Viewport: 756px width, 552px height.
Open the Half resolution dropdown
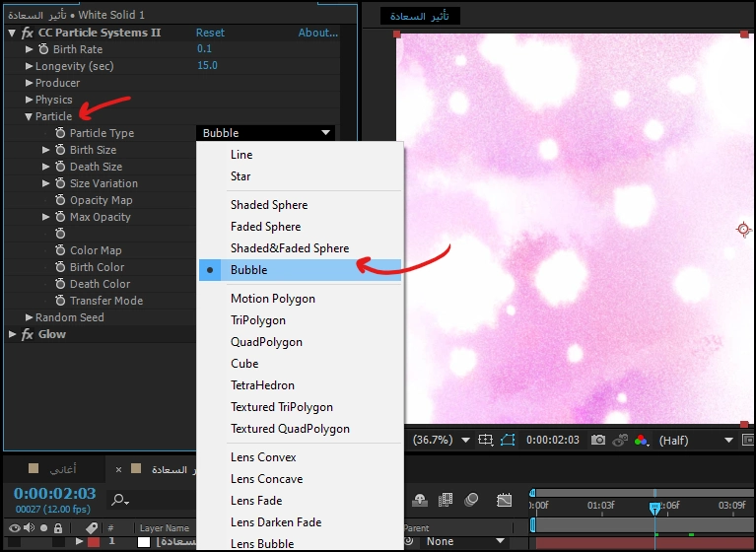click(695, 441)
